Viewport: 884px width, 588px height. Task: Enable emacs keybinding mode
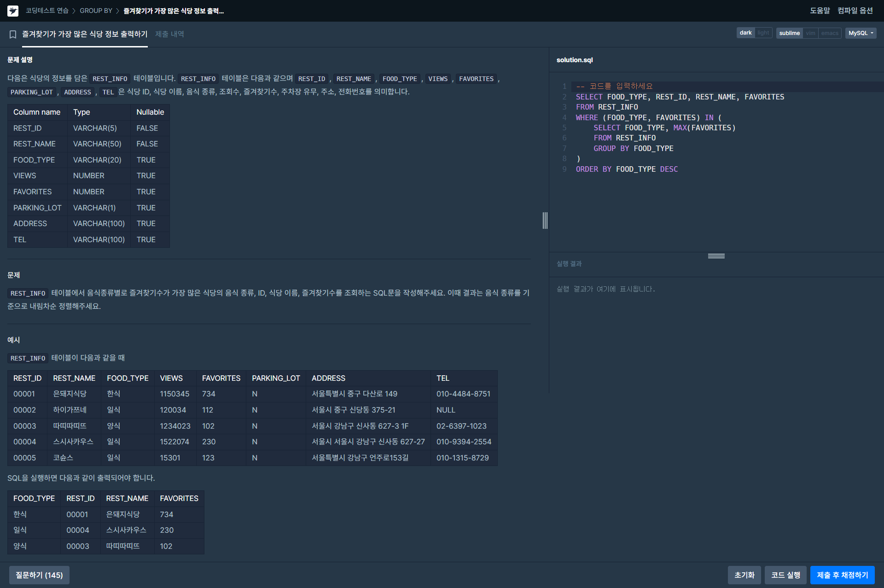pyautogui.click(x=830, y=33)
